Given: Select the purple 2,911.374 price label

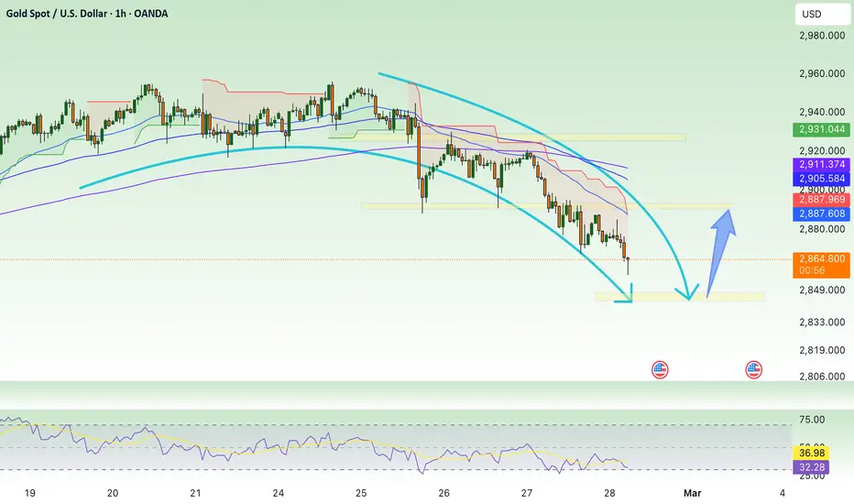Looking at the screenshot, I should [821, 165].
